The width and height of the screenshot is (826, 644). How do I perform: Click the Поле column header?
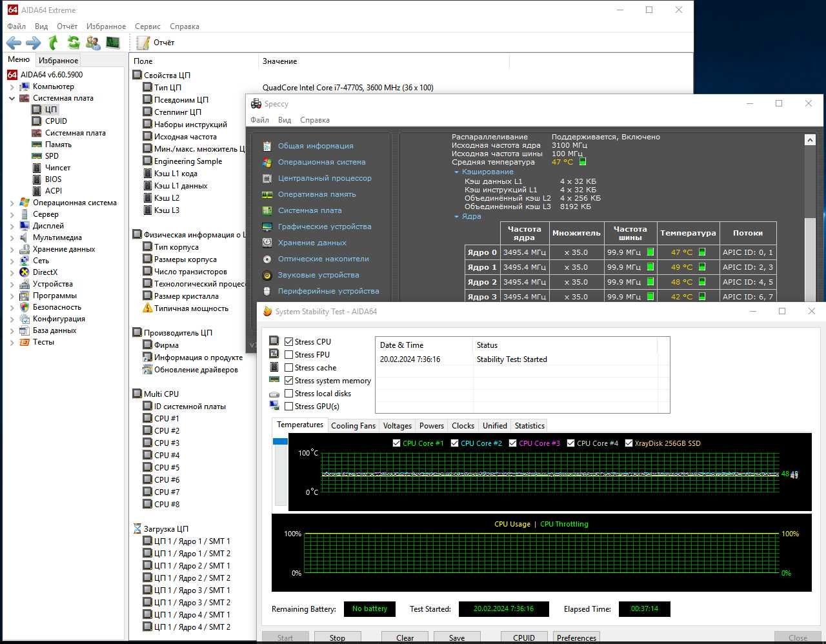click(x=194, y=61)
